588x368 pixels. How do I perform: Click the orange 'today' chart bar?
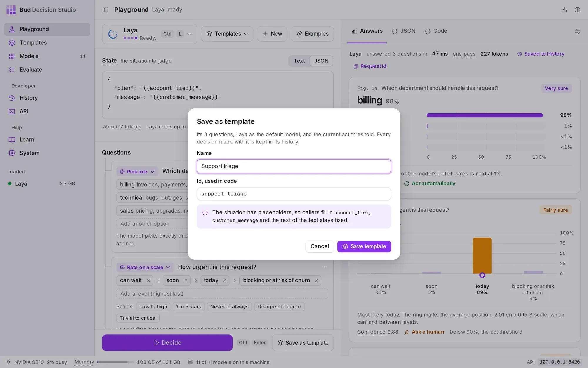click(x=482, y=256)
